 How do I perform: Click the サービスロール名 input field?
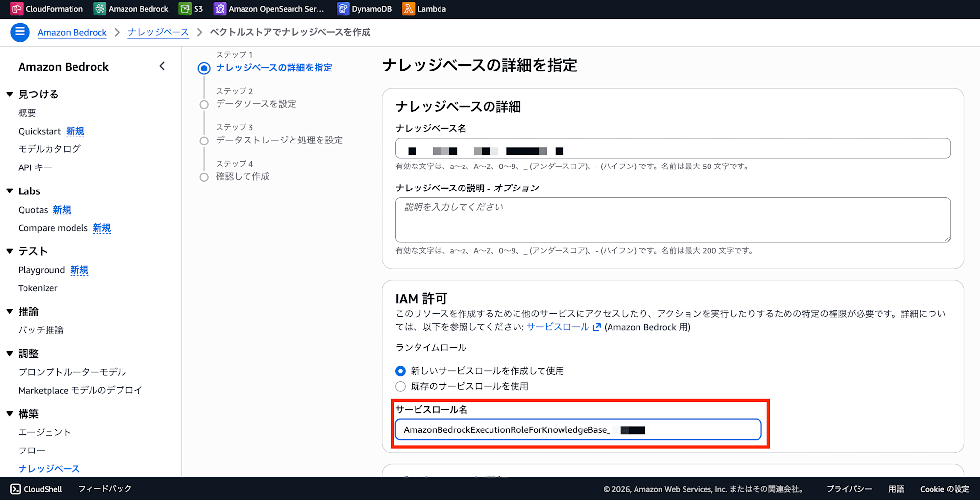578,429
